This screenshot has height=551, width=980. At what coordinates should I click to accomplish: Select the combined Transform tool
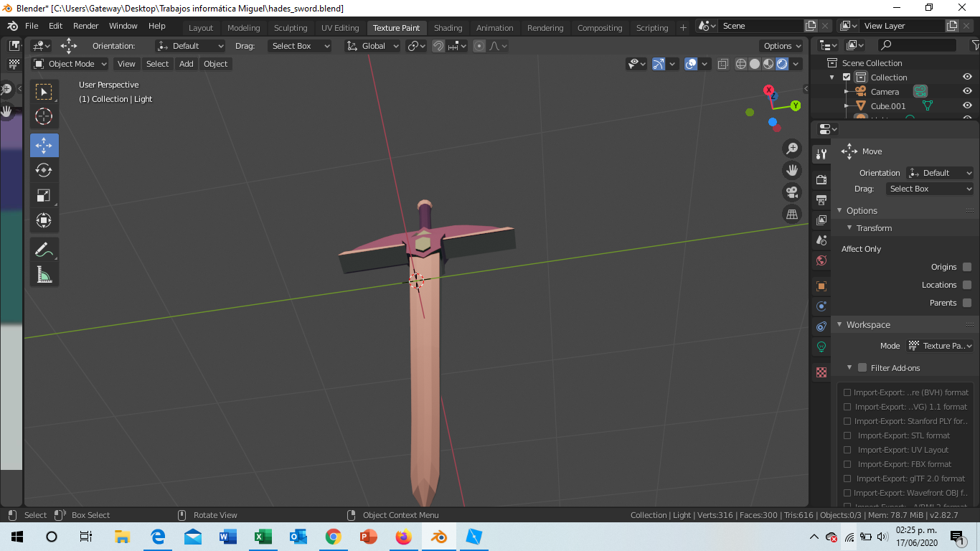pos(44,220)
